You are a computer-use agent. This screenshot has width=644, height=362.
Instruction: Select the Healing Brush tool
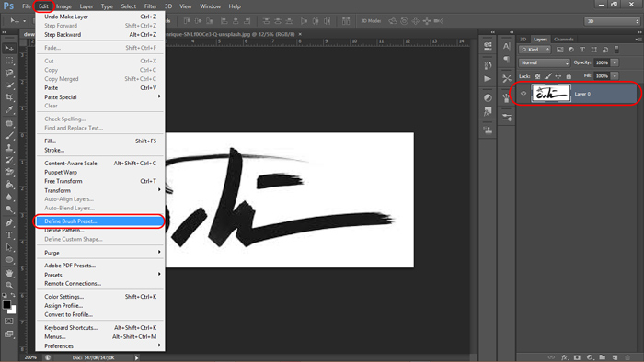pos(9,123)
